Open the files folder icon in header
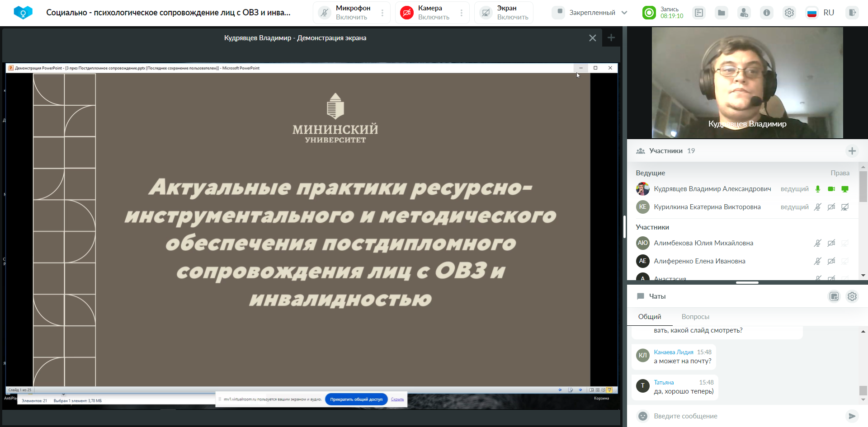The width and height of the screenshot is (868, 427). pos(722,13)
